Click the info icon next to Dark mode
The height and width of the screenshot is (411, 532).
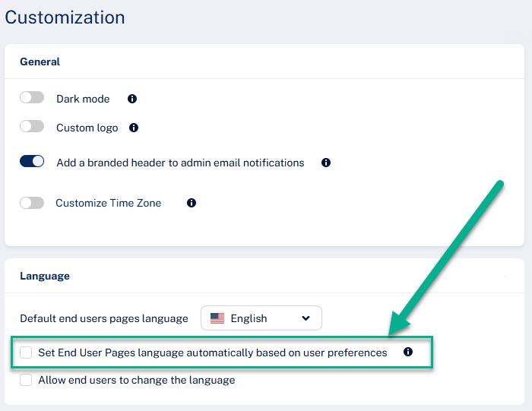pyautogui.click(x=132, y=99)
